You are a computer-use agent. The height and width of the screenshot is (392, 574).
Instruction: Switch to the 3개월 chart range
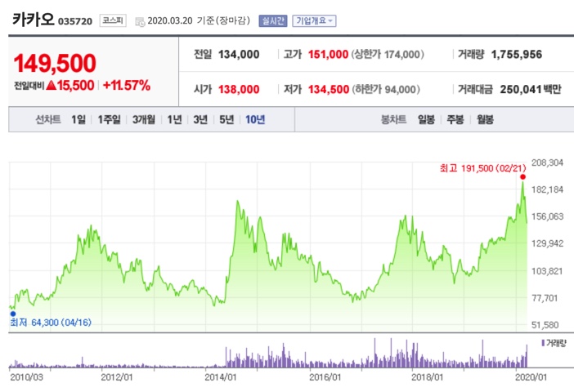[144, 119]
